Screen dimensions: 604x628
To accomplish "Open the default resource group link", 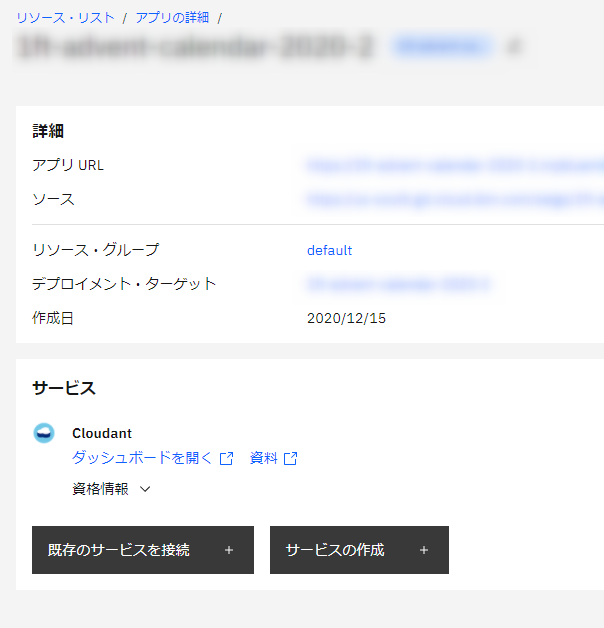I will pos(329,251).
